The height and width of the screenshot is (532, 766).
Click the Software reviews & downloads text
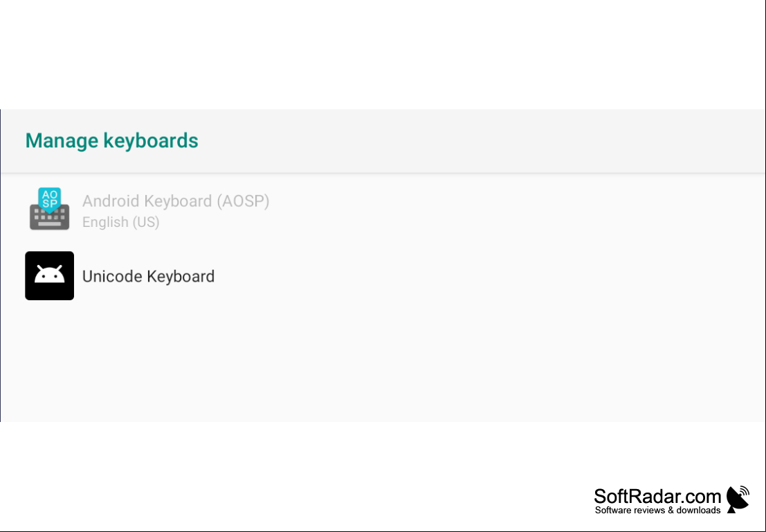tap(657, 510)
